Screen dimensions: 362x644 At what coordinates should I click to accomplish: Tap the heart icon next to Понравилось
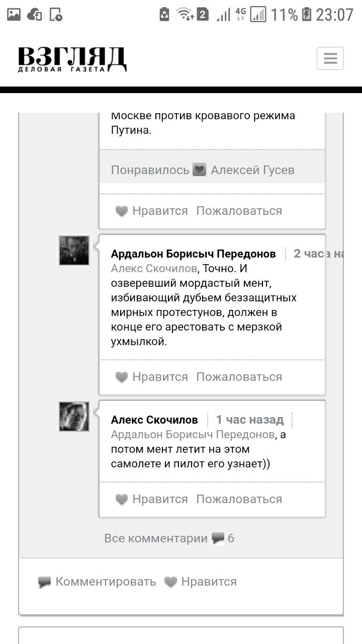[200, 170]
